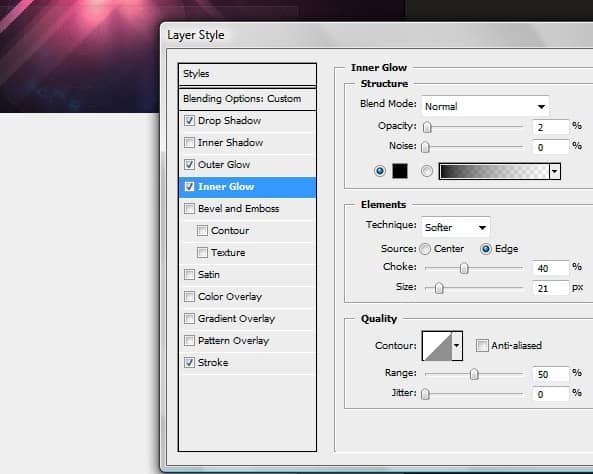
Task: Expand the Technique dropdown set to Softer
Action: pos(455,227)
